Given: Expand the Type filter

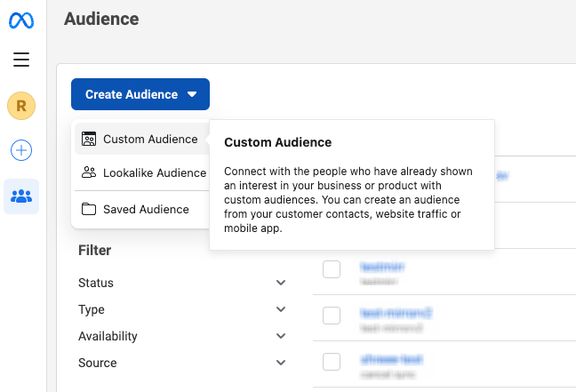Looking at the screenshot, I should [x=281, y=310].
